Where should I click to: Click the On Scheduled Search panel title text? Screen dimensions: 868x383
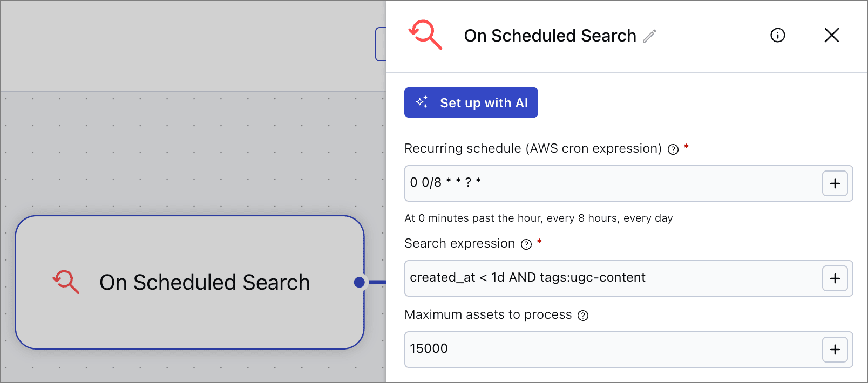click(550, 36)
